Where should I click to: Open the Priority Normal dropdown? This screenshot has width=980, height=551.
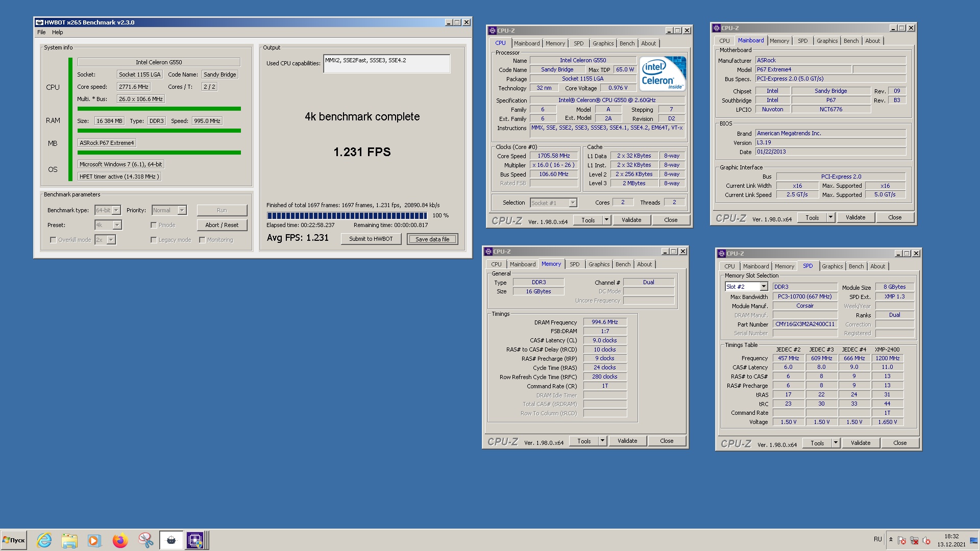[182, 210]
